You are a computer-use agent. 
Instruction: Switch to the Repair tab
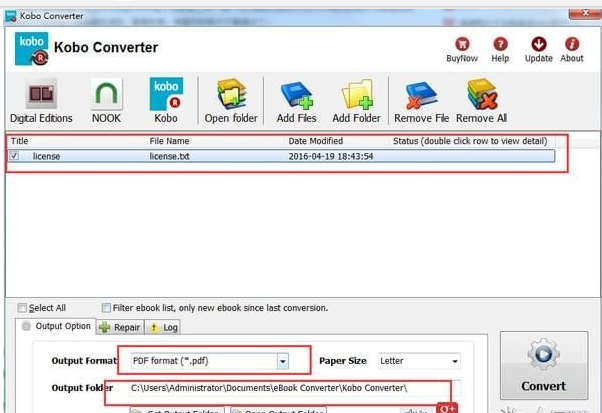(x=120, y=327)
